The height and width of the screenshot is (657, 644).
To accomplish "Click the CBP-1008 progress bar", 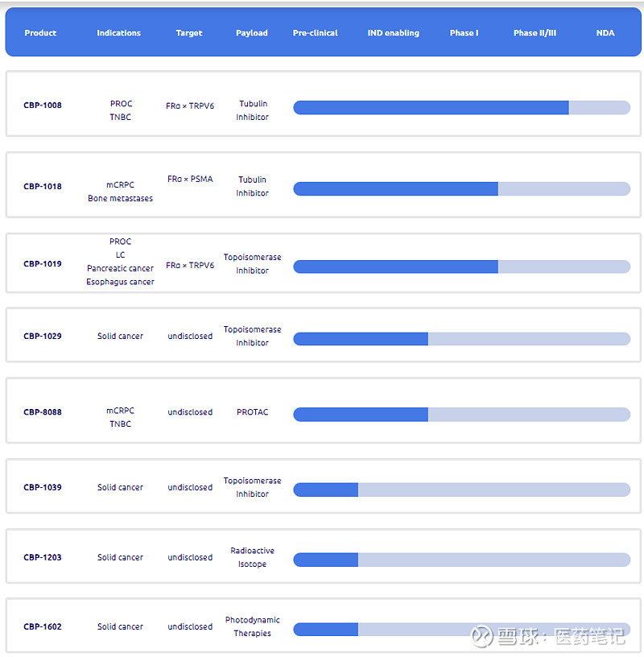I will 461,108.
